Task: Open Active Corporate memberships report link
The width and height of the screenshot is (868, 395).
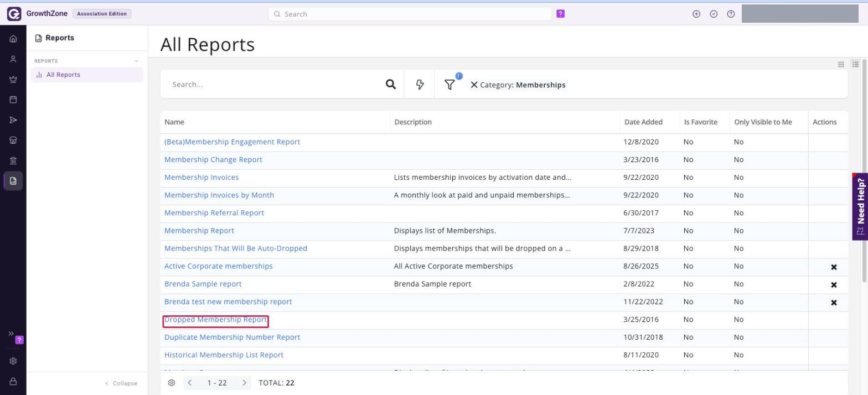Action: (x=219, y=266)
